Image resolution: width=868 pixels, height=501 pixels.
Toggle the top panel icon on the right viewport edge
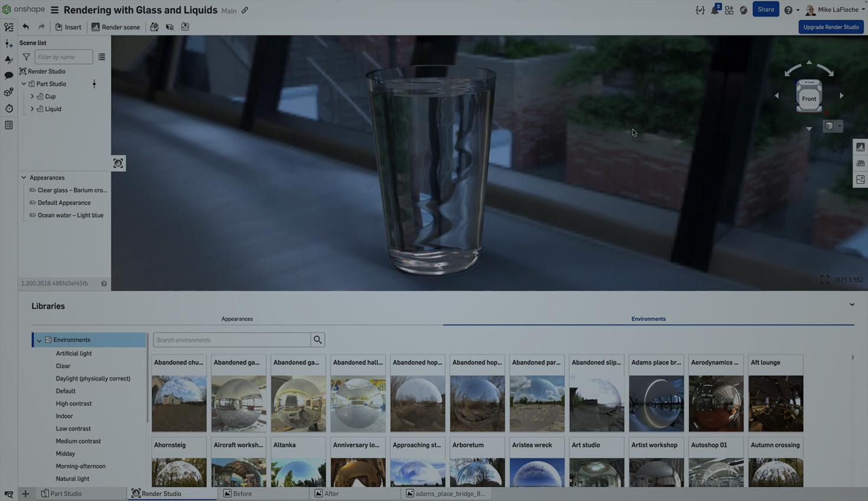(x=860, y=147)
